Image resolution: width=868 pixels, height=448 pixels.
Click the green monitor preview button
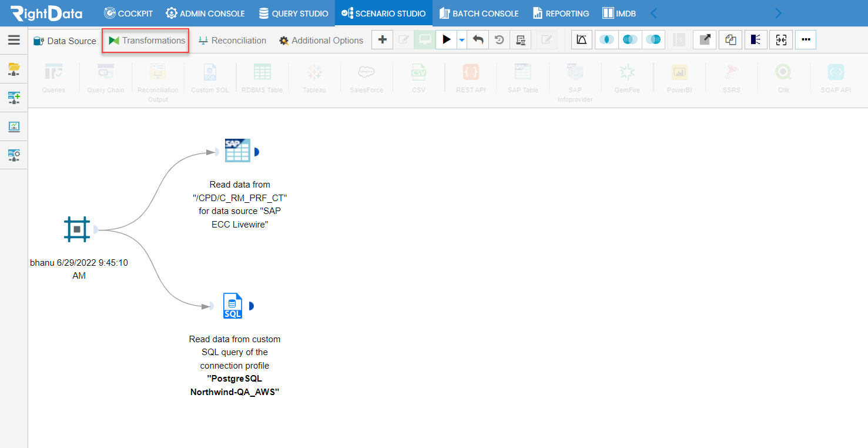click(x=424, y=40)
